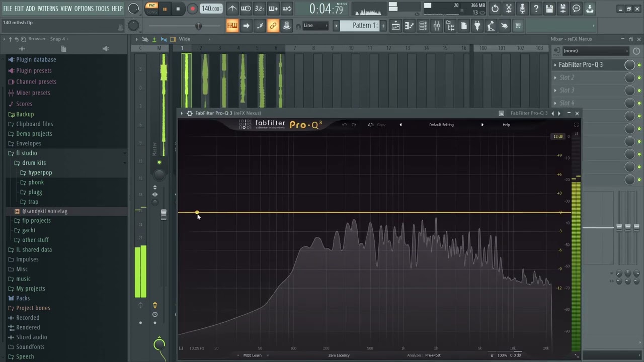Open the mixer input (none) dropdown
Screen dimensions: 644x362
[x=596, y=51]
